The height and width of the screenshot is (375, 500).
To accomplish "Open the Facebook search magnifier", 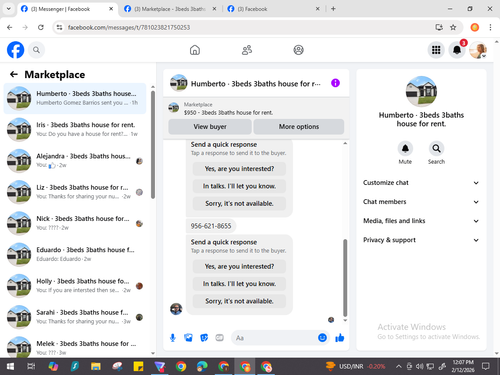I will coord(36,50).
